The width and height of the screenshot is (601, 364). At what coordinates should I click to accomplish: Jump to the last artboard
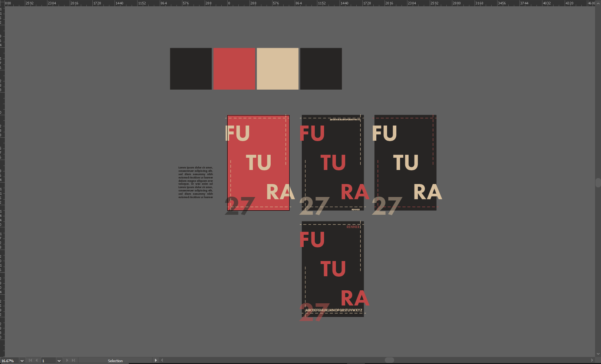(73, 360)
